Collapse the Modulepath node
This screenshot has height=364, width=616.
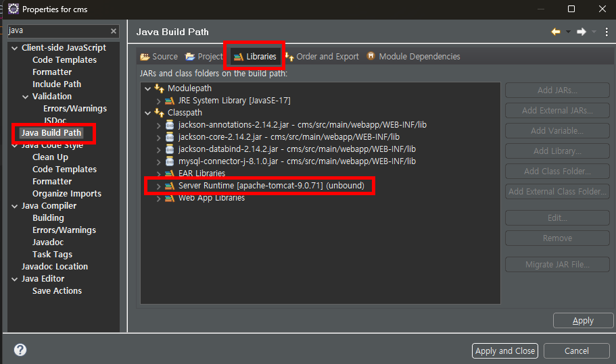coord(147,88)
